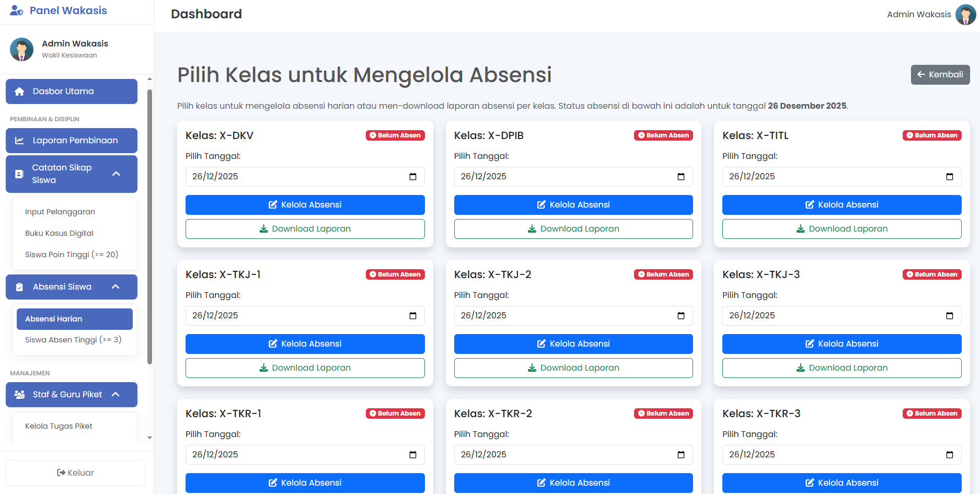Click Kelola Absensi for class X-DPIB

[x=573, y=205]
